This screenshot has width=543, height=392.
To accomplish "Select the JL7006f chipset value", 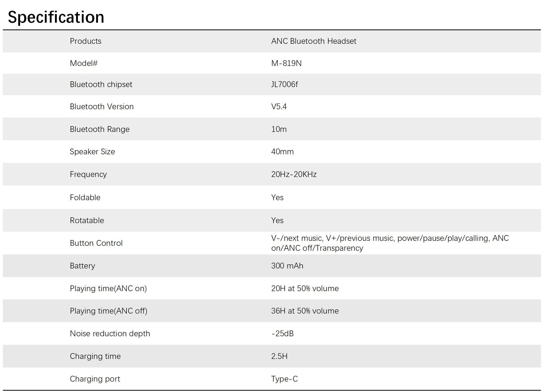I will point(284,84).
